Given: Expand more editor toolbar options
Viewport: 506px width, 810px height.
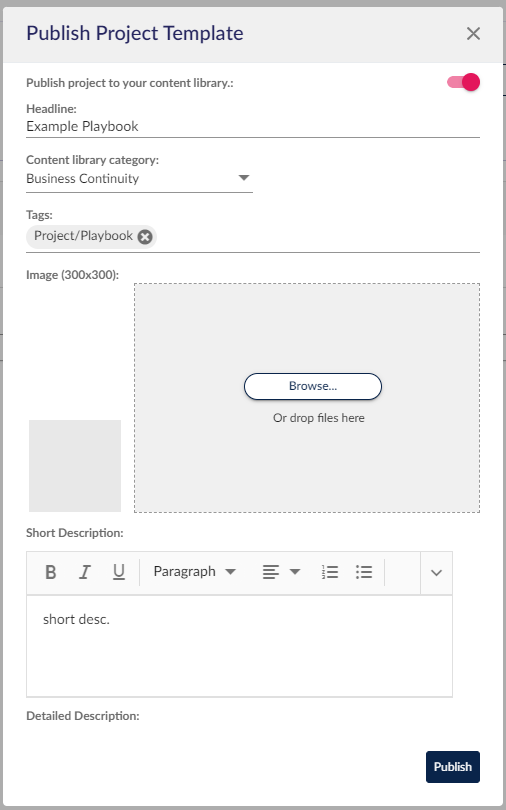Looking at the screenshot, I should coord(436,573).
